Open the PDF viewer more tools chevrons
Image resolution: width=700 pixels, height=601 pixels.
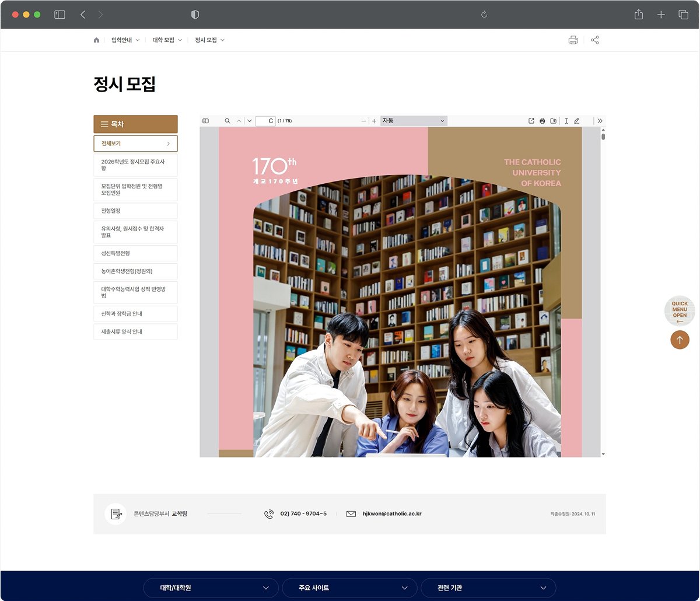600,121
